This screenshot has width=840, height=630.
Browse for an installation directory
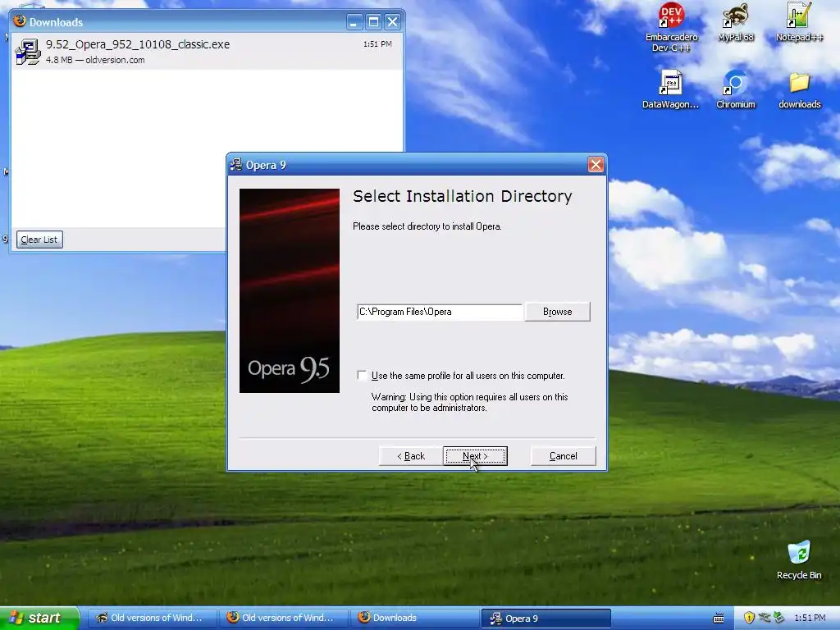click(x=557, y=312)
